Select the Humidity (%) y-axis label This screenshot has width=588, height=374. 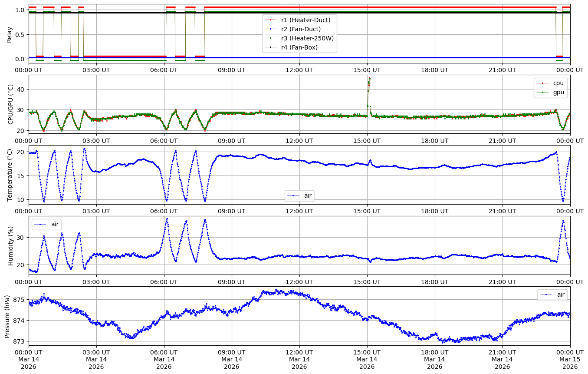[x=10, y=245]
